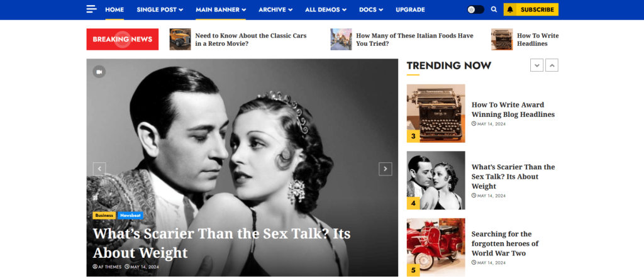This screenshot has height=278, width=644.
Task: Open trending typewriter thumbnail number 3
Action: click(x=436, y=113)
